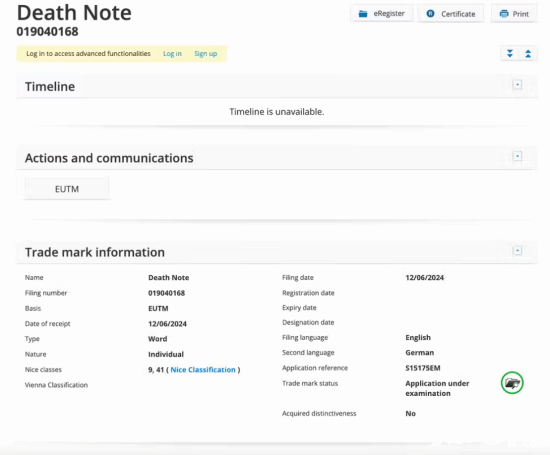Click the 'Individual' nature value
550x455 pixels.
tap(166, 354)
